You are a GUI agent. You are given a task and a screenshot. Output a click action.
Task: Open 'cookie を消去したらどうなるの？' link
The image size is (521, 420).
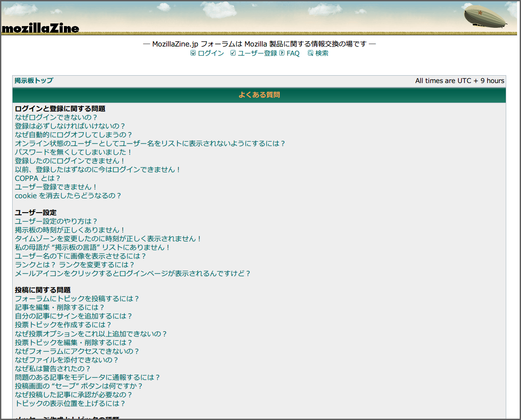point(68,196)
